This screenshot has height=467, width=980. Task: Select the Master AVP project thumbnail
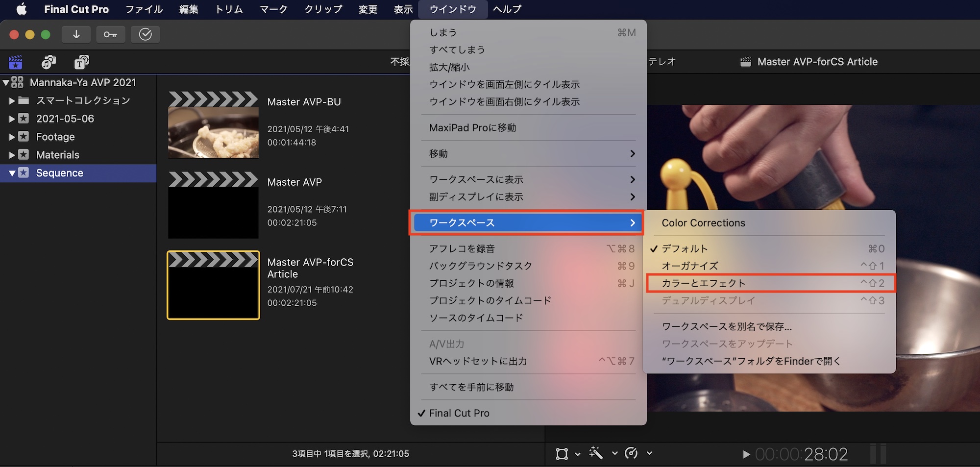(213, 205)
